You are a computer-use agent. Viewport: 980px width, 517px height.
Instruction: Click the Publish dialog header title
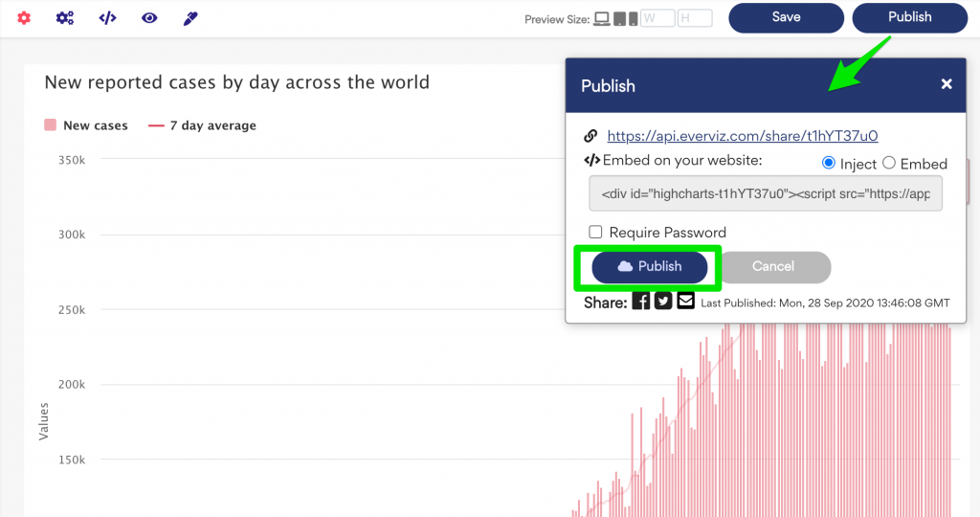[x=608, y=85]
